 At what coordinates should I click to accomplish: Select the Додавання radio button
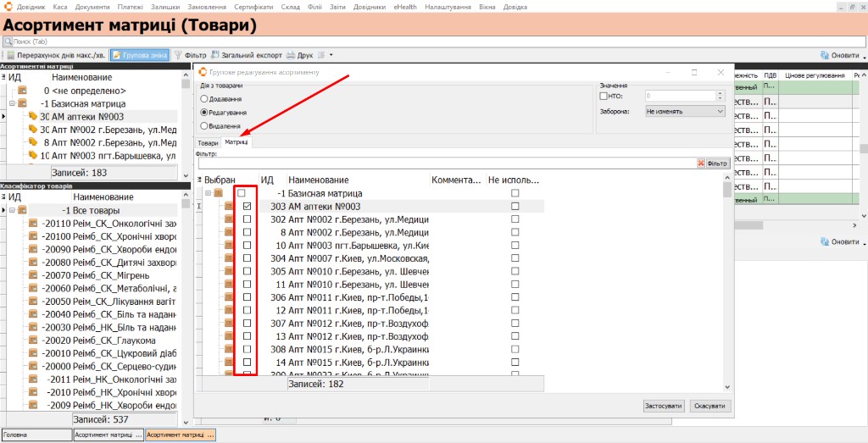[204, 98]
